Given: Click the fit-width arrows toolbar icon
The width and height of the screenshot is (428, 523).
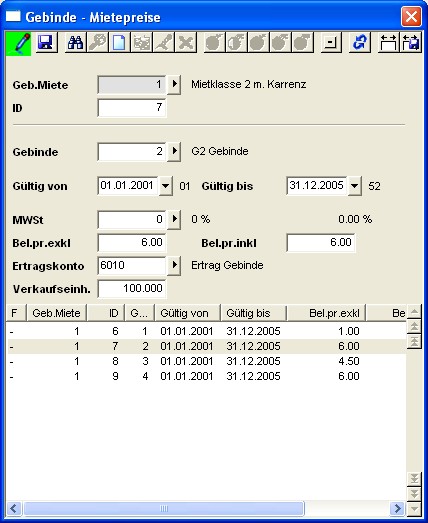Looking at the screenshot, I should (x=388, y=43).
